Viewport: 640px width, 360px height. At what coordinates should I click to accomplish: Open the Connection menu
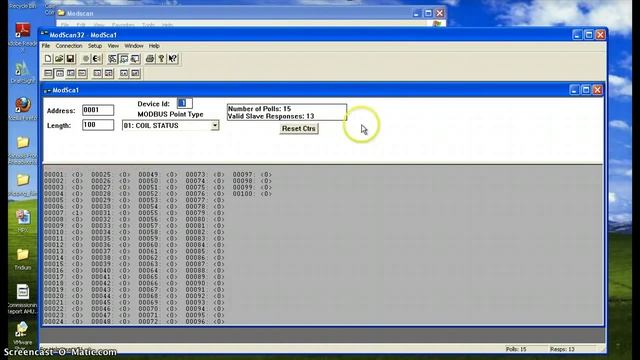69,46
